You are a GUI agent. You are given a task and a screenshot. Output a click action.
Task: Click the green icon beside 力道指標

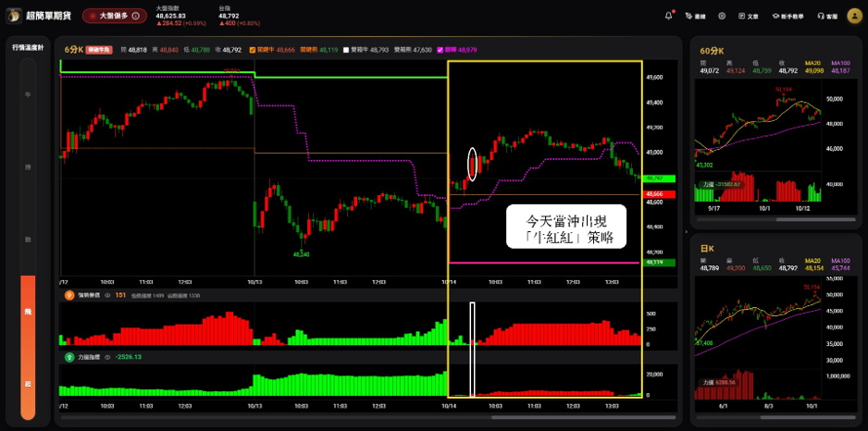coord(69,357)
